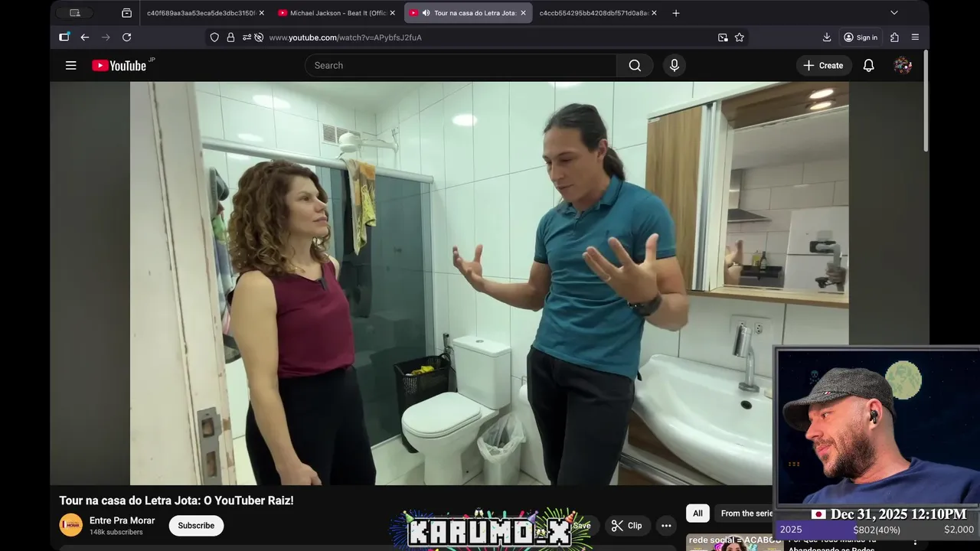Focus the YouTube search field
This screenshot has height=551, width=980.
[460, 66]
